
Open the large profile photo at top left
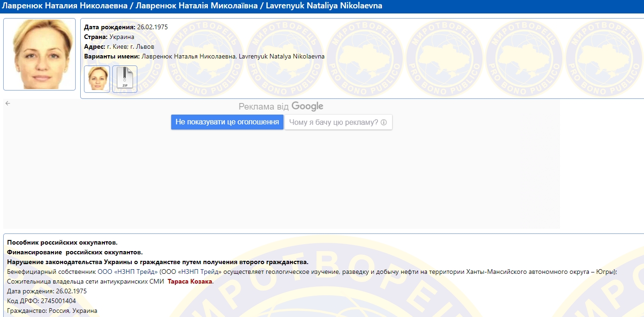39,54
